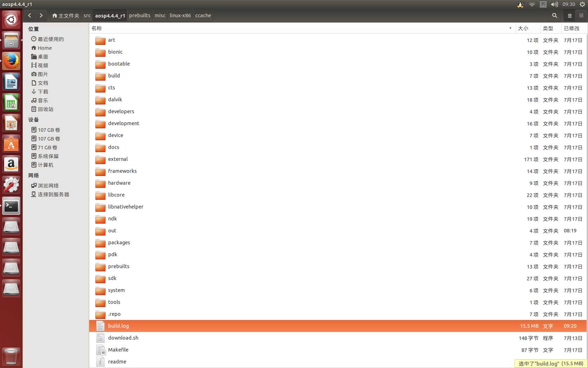Open the search icon in toolbar
The width and height of the screenshot is (588, 368).
pos(554,15)
